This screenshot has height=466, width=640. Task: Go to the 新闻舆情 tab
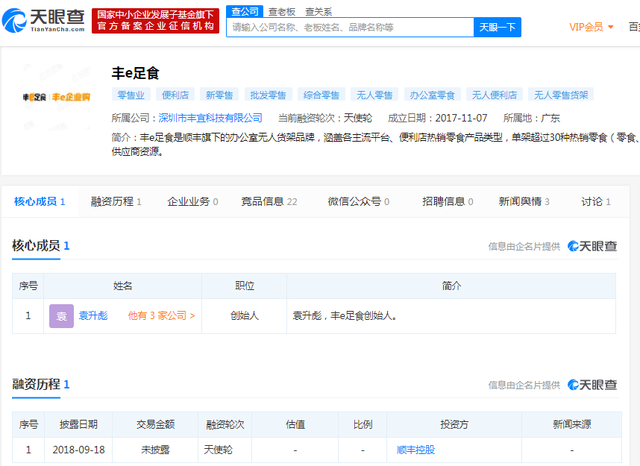pos(524,201)
